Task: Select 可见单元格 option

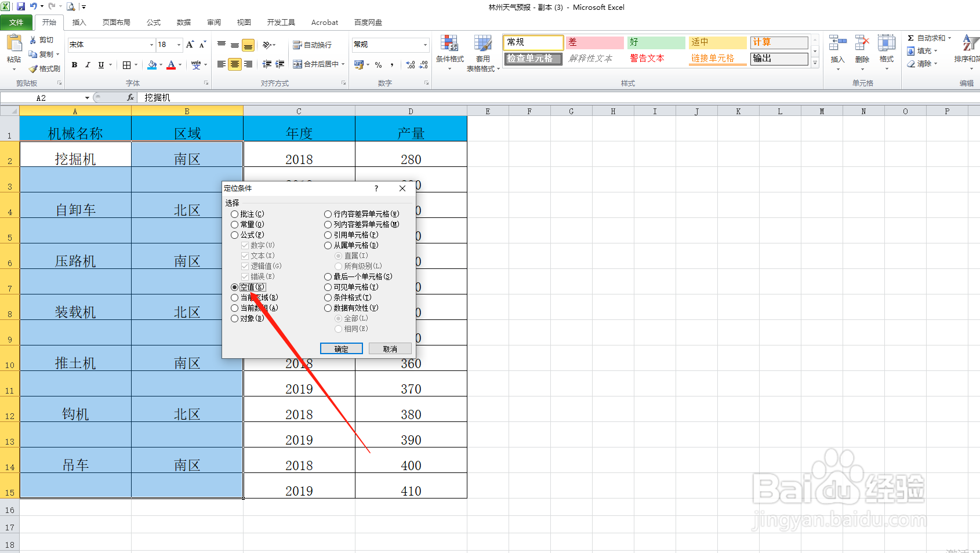Action: pos(351,287)
